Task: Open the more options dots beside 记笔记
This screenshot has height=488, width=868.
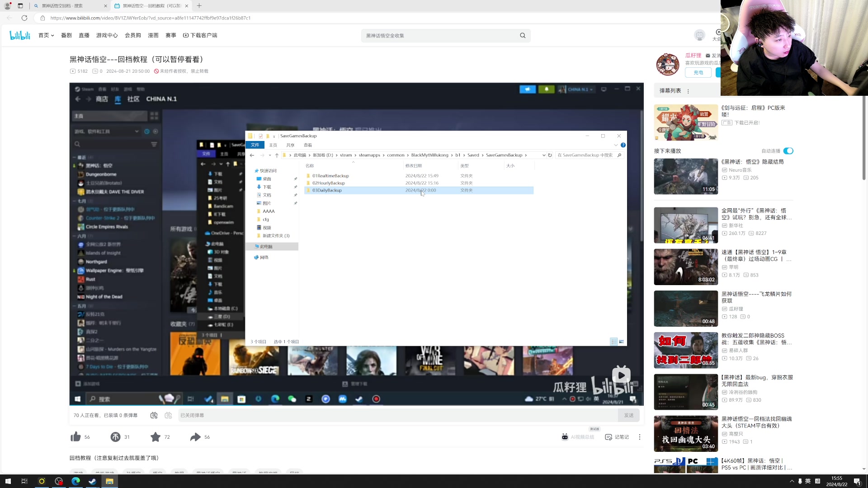Action: (639, 437)
